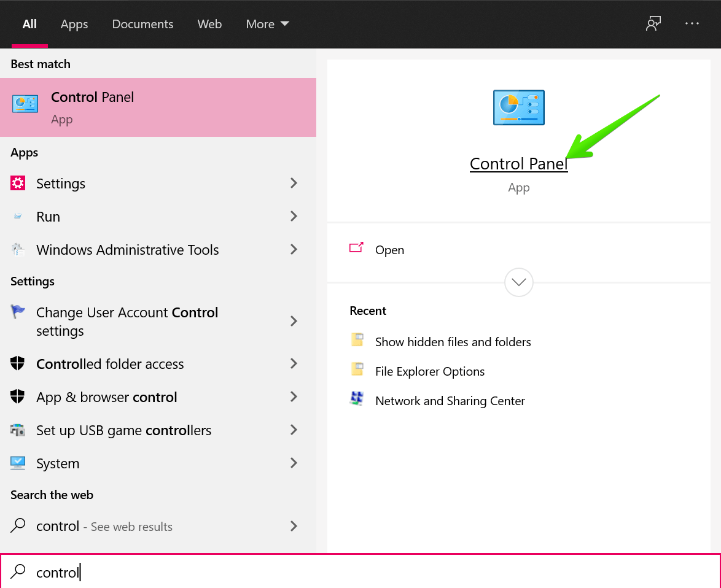
Task: Expand the Run result chevron
Action: point(294,217)
